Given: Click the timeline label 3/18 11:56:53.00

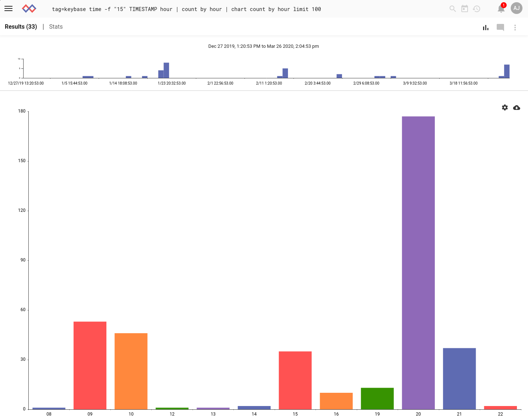Looking at the screenshot, I should point(464,83).
